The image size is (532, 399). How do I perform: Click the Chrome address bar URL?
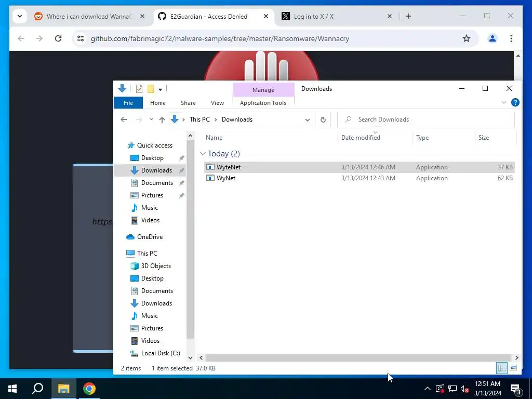pyautogui.click(x=220, y=38)
